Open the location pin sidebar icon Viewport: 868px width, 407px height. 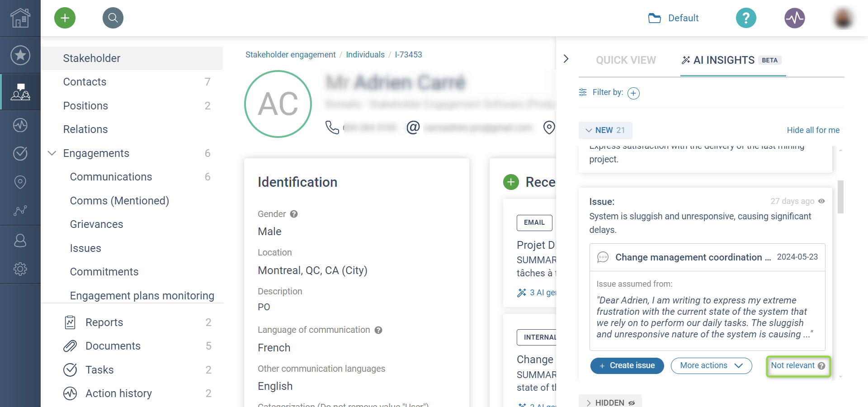coord(20,182)
